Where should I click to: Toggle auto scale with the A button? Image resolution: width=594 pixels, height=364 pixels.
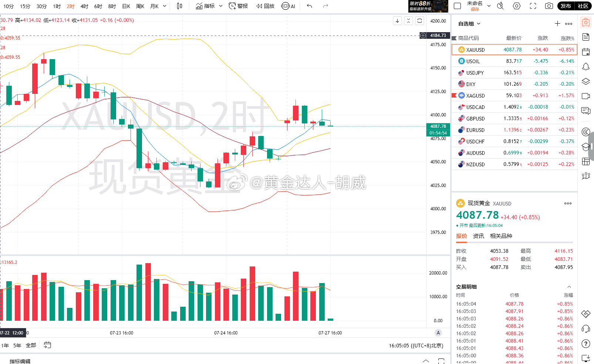tap(438, 333)
